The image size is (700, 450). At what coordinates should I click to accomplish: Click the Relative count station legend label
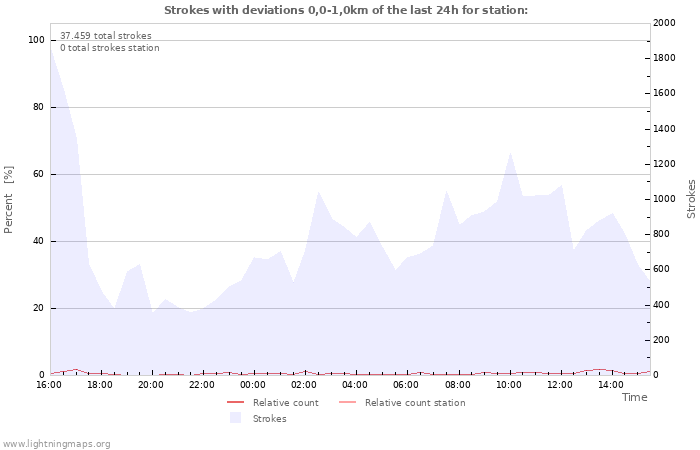coord(414,403)
